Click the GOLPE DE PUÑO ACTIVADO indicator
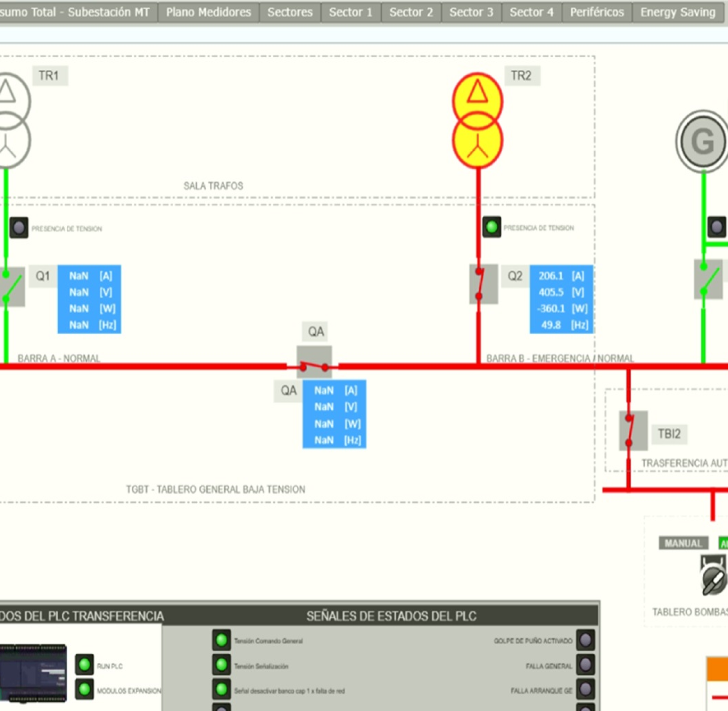This screenshot has height=711, width=728. 585,640
